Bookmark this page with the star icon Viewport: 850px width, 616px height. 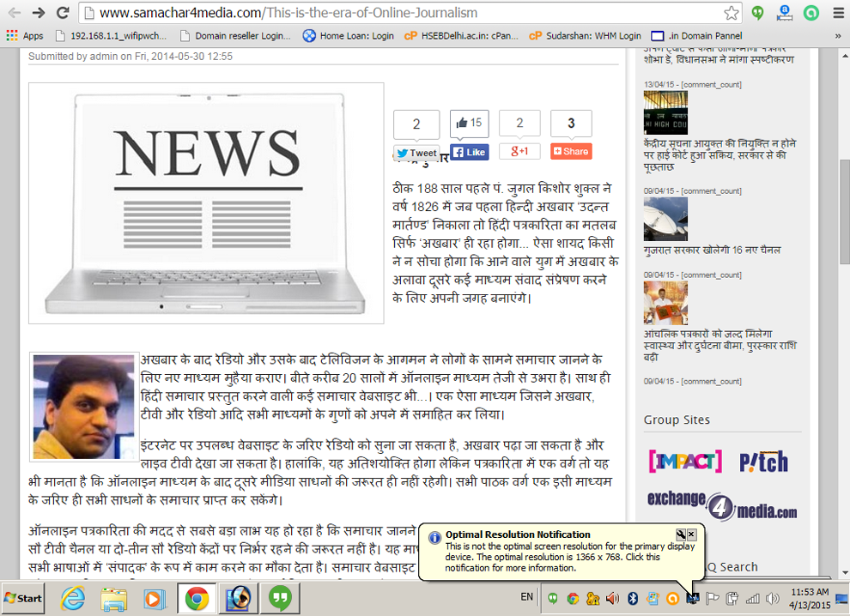pyautogui.click(x=731, y=13)
